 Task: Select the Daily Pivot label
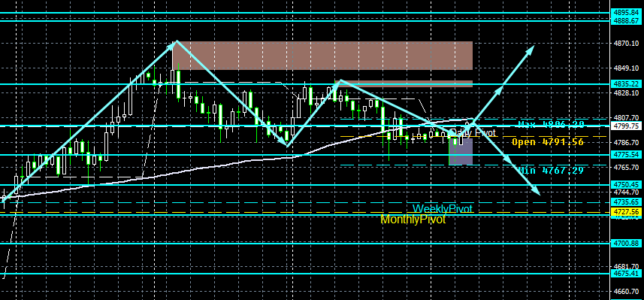click(473, 132)
